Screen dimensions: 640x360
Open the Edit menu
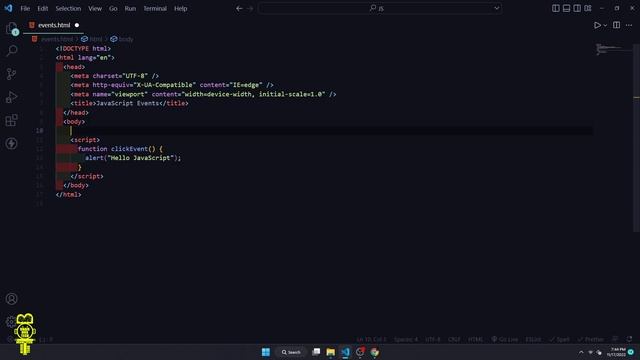tap(42, 8)
